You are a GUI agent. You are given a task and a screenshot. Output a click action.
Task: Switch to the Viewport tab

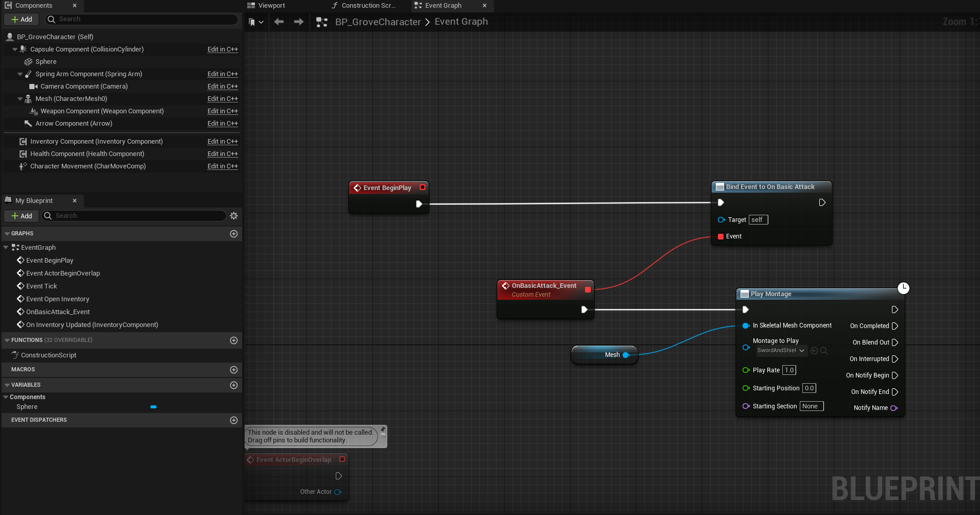click(x=270, y=5)
